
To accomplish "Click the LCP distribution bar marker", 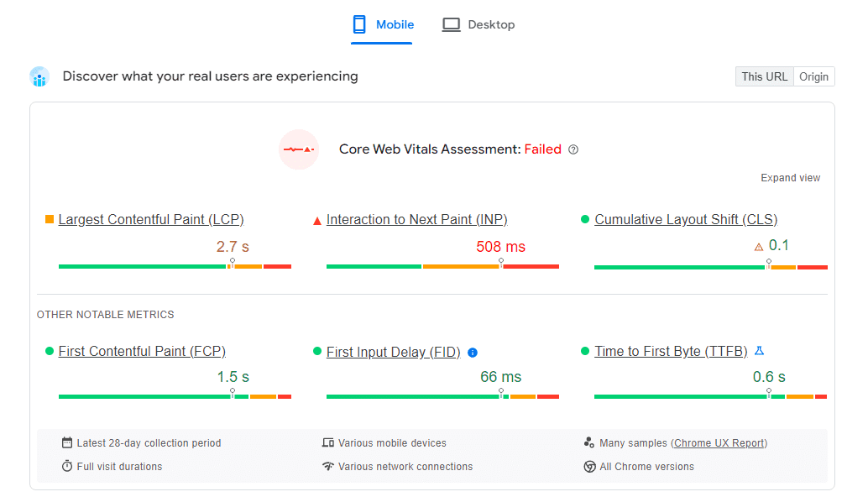I will [232, 264].
